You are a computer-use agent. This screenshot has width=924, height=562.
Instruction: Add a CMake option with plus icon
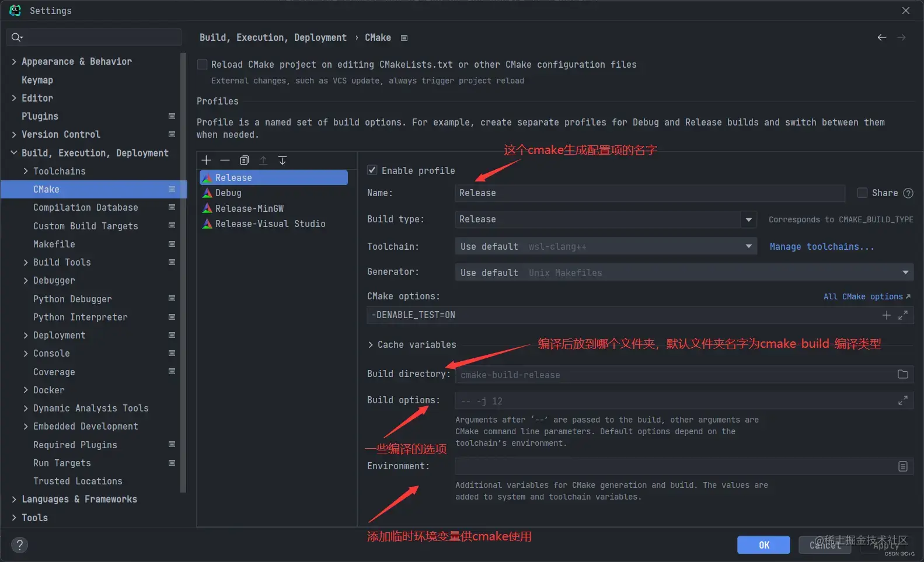pyautogui.click(x=887, y=315)
